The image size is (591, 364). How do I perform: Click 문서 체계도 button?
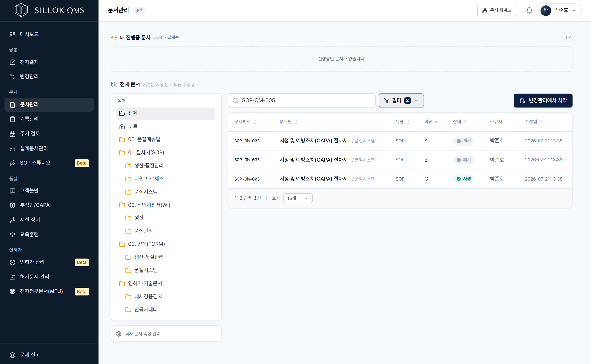tap(497, 11)
